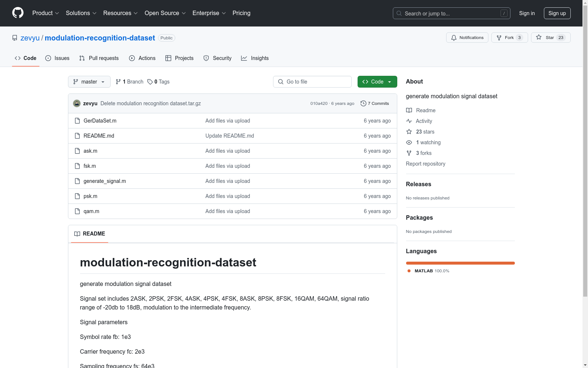Click the book icon beside Readme in About
Image resolution: width=588 pixels, height=368 pixels.
click(409, 110)
